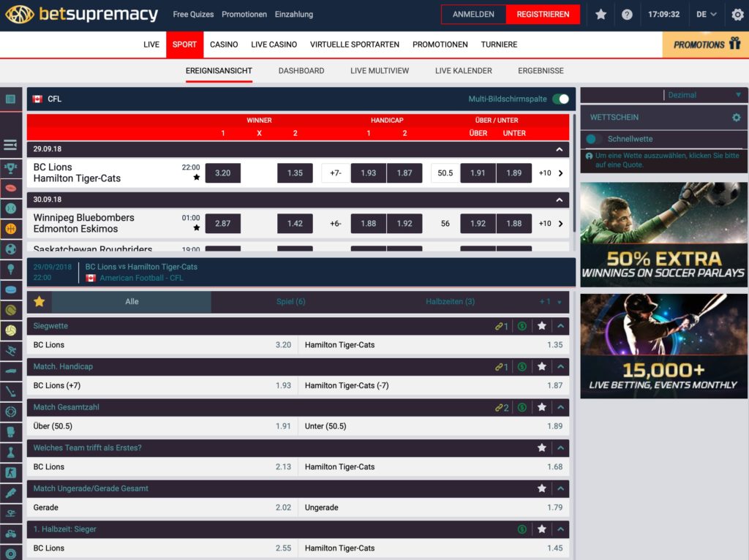
Task: Switch to the LIVE CASINO menu item
Action: pyautogui.click(x=274, y=45)
